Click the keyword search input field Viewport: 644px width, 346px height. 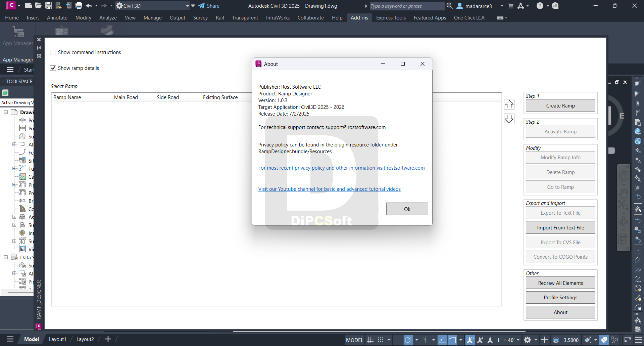point(406,6)
